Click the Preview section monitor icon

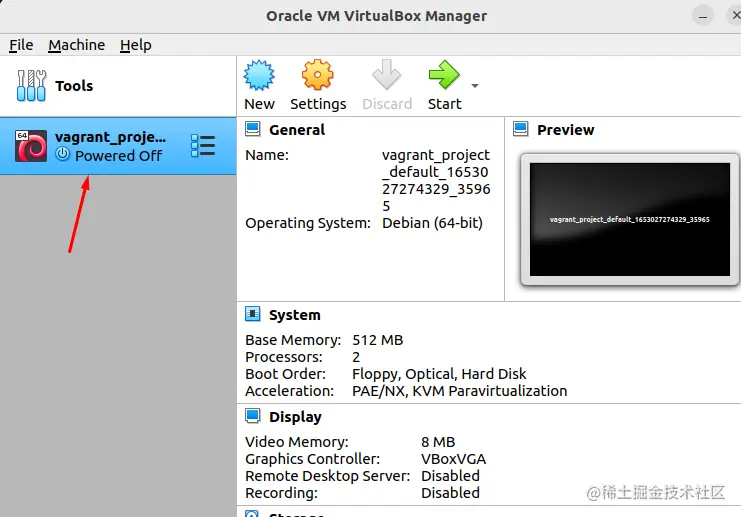[521, 129]
